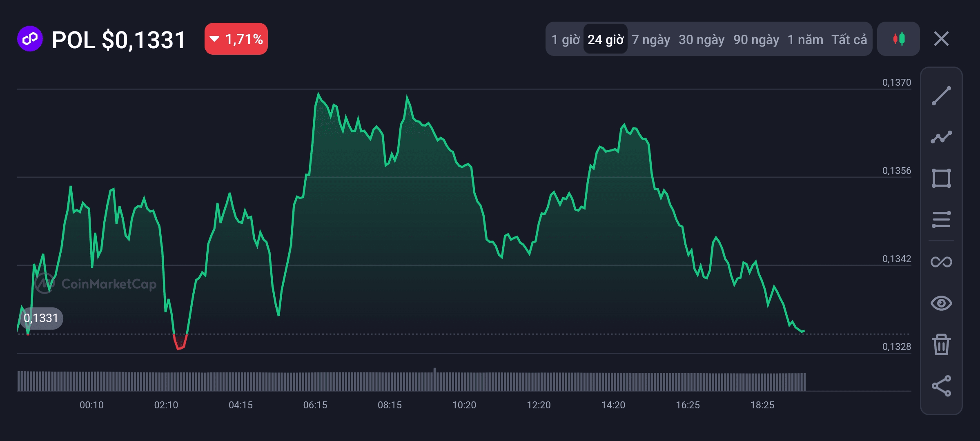Close the chart with the X button
The height and width of the screenshot is (441, 980).
[941, 39]
